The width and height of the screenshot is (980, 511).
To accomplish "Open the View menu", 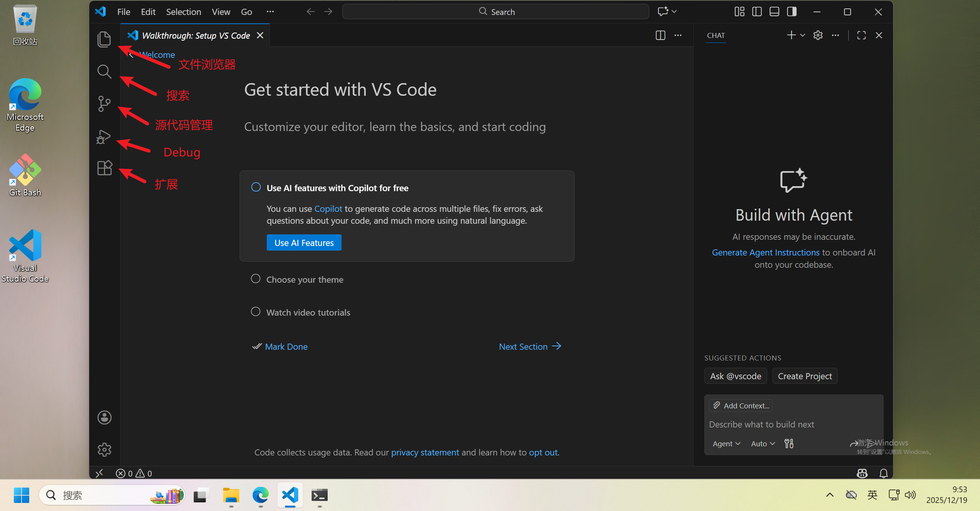I will (221, 12).
